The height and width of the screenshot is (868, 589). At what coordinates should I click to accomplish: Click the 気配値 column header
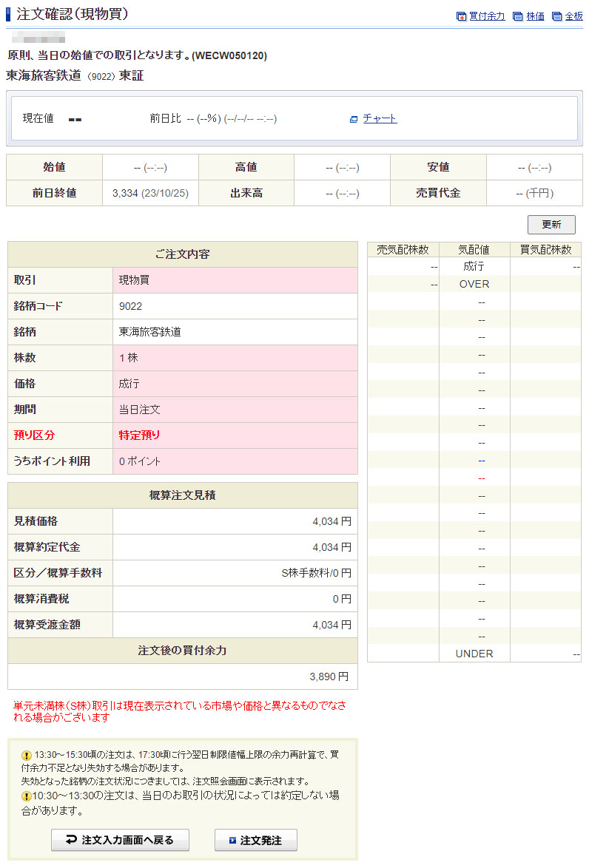tap(474, 250)
